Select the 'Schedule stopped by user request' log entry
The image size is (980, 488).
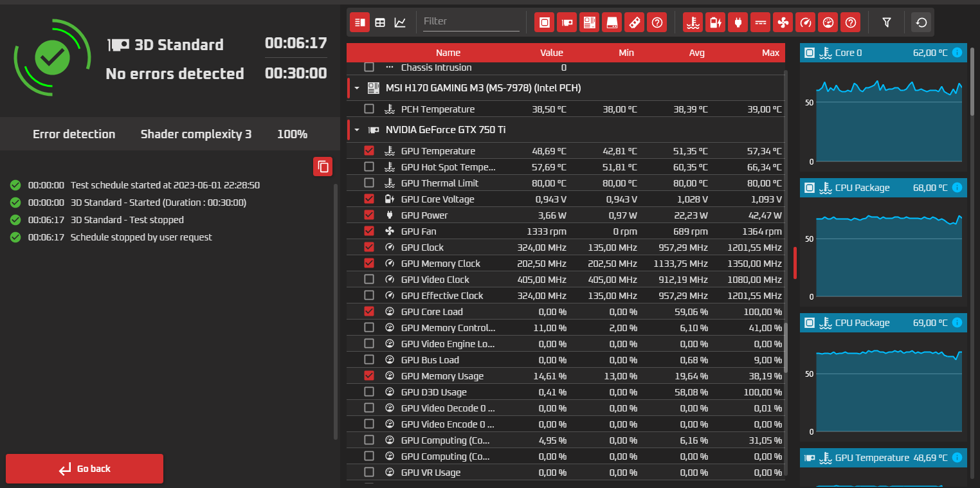point(141,237)
